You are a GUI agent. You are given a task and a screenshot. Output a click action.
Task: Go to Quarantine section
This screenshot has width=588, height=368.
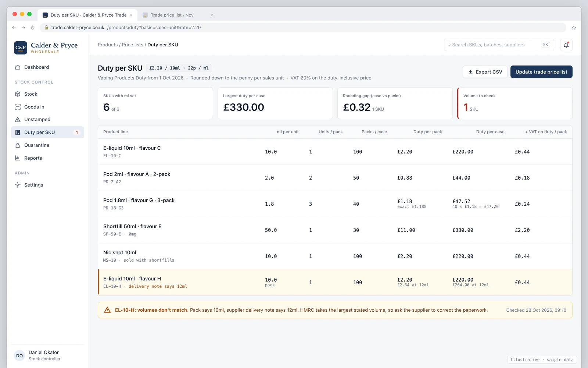point(47,145)
